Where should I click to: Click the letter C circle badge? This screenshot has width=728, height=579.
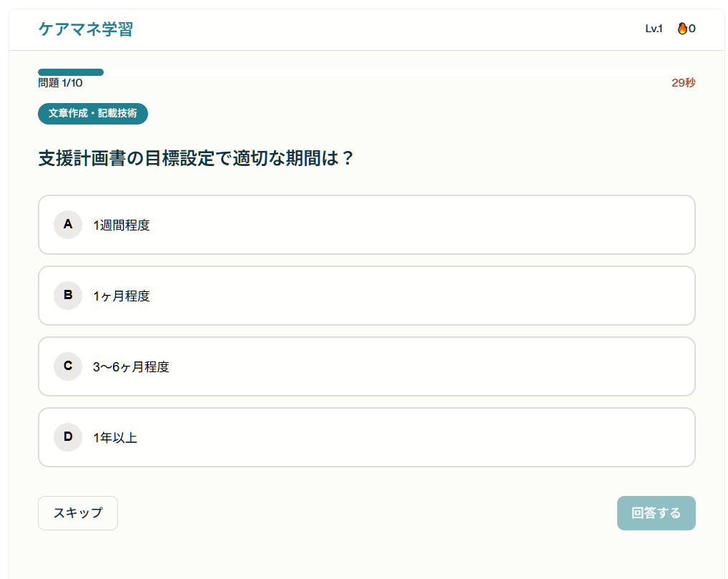click(68, 366)
